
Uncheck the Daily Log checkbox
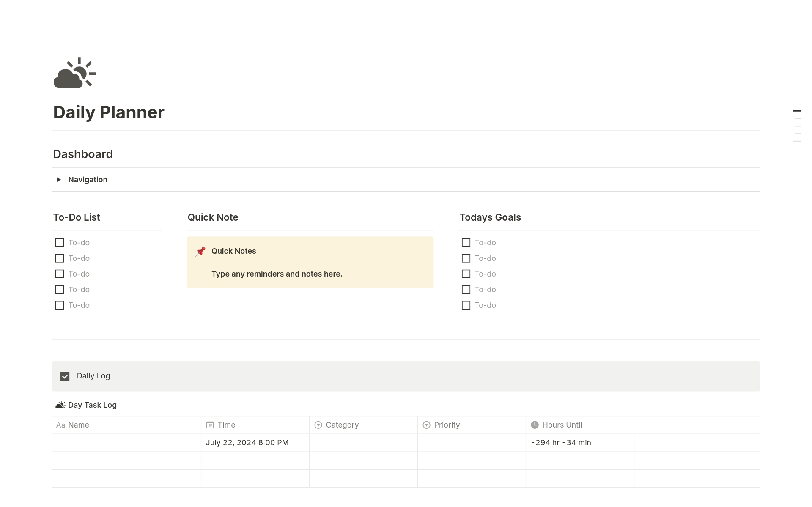coord(65,376)
